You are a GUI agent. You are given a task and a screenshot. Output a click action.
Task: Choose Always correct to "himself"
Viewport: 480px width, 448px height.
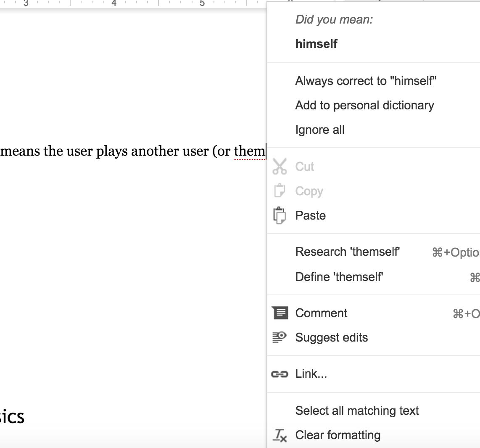366,81
